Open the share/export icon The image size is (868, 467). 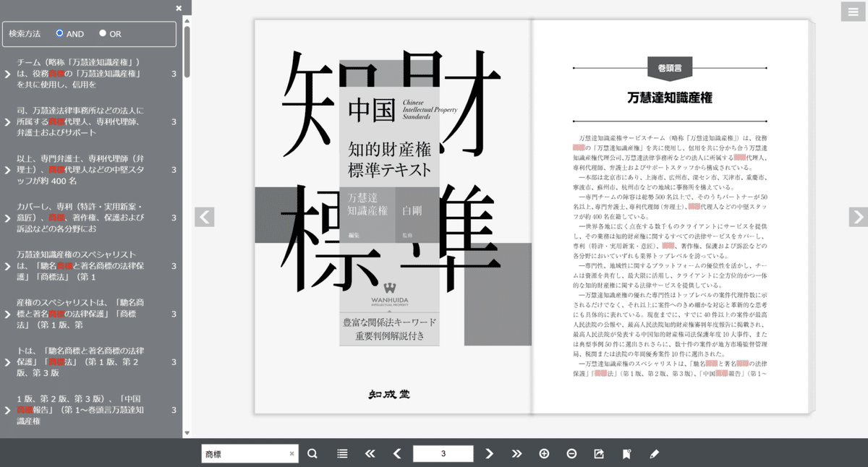tap(597, 453)
